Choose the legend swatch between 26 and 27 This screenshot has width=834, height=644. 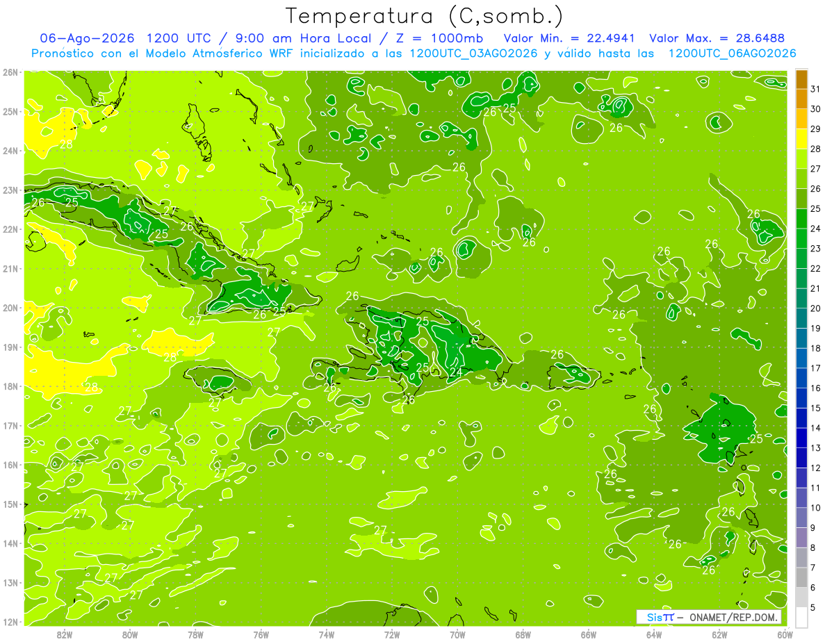pos(801,179)
